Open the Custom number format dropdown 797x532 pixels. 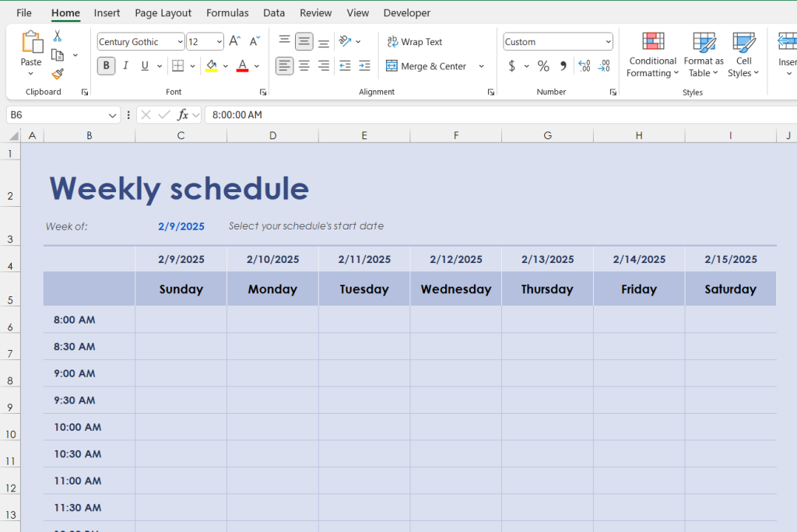pos(610,41)
